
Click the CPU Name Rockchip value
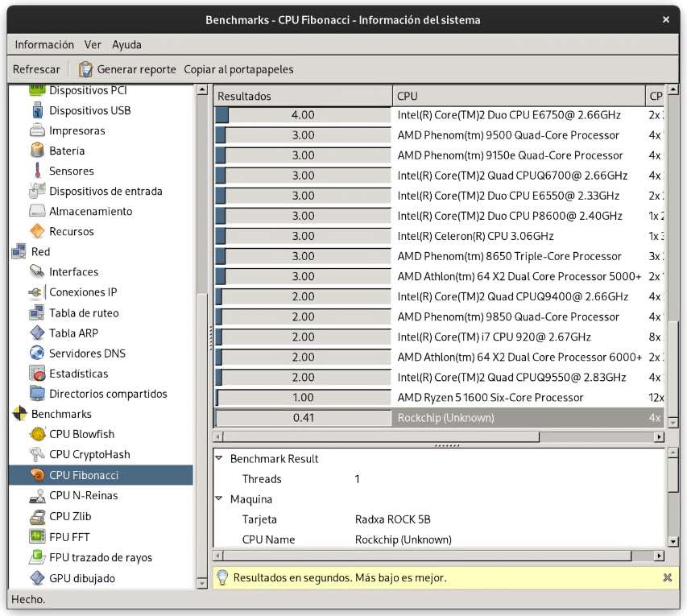pyautogui.click(x=403, y=540)
